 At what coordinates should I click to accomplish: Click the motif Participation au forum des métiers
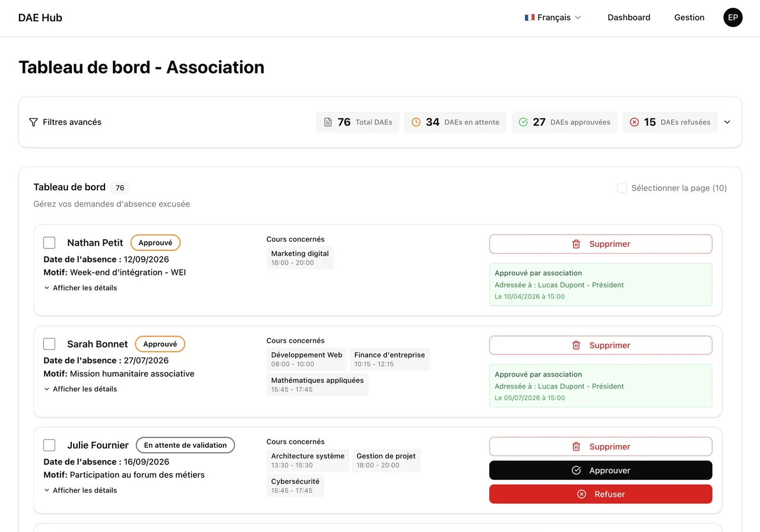click(x=137, y=475)
